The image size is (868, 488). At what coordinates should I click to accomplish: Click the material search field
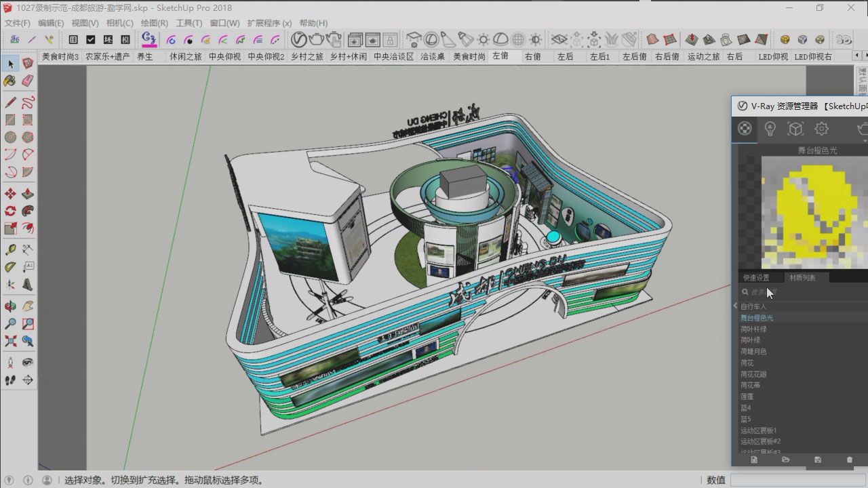click(x=804, y=292)
